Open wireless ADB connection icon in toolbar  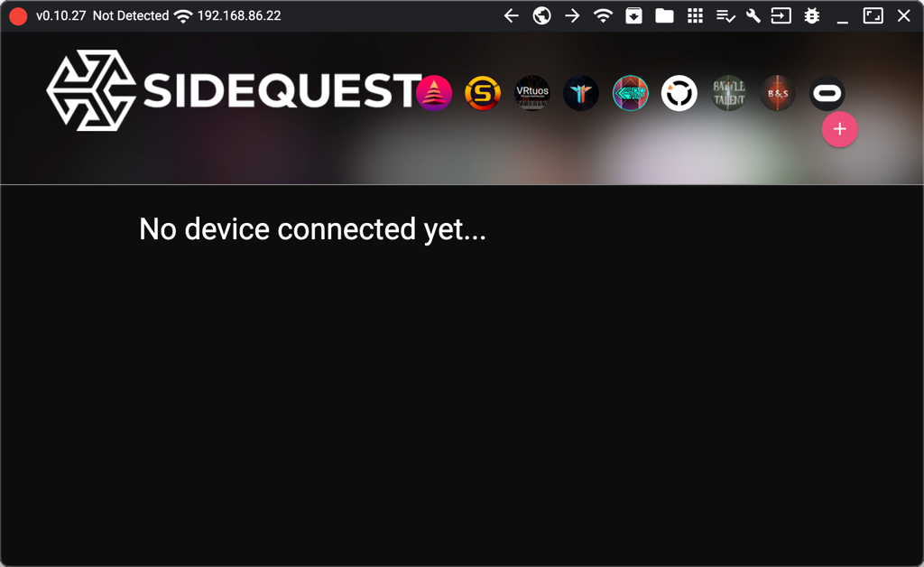click(x=603, y=16)
